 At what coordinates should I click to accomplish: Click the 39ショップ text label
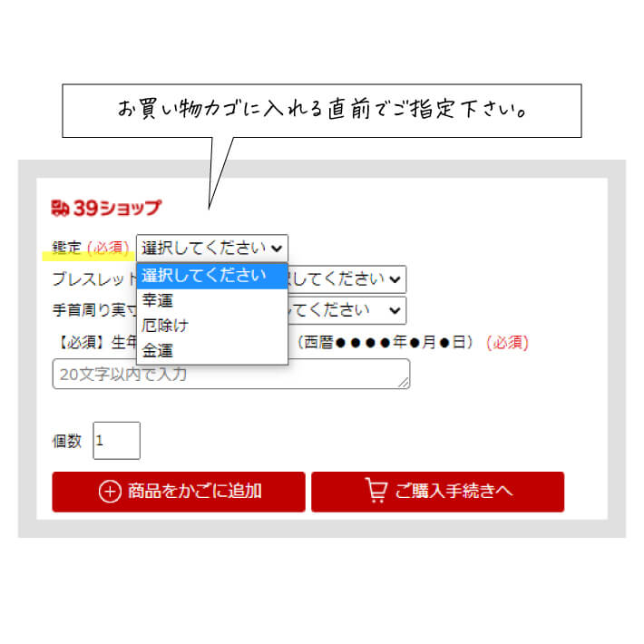117,208
